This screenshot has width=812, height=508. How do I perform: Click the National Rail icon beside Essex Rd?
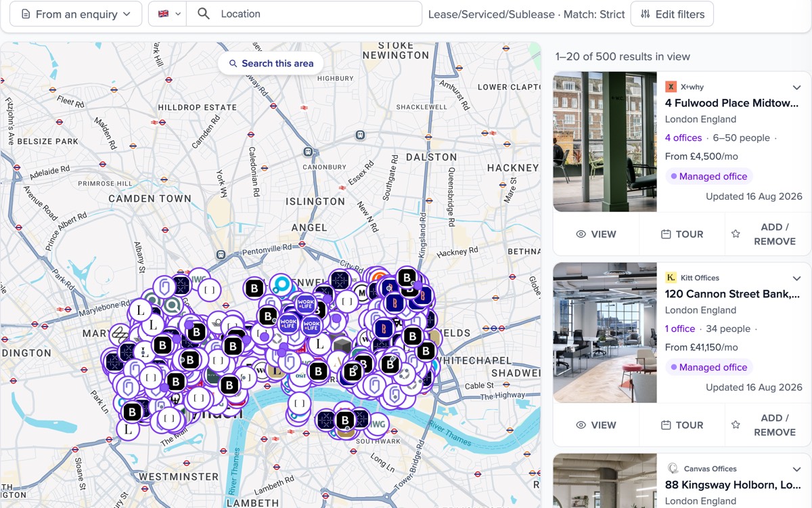click(343, 189)
